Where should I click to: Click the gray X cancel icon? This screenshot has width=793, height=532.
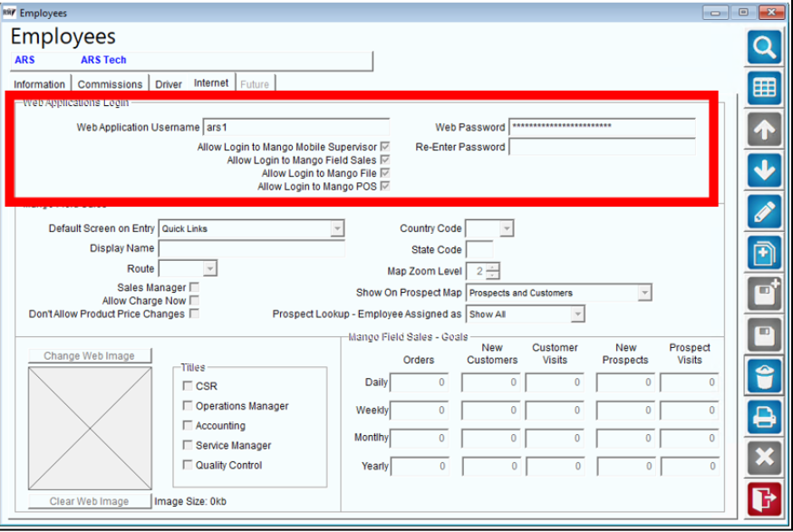click(764, 458)
